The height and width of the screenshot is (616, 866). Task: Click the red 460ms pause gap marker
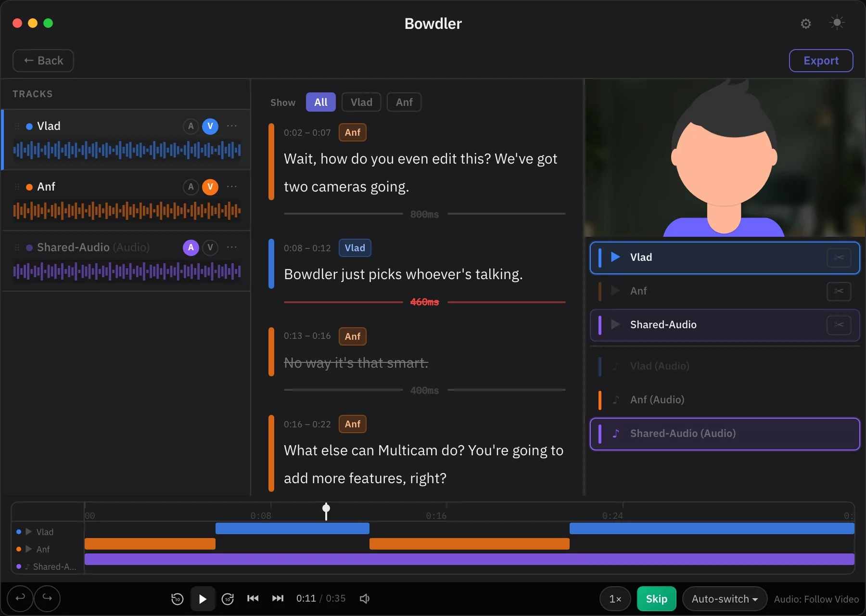pyautogui.click(x=424, y=302)
